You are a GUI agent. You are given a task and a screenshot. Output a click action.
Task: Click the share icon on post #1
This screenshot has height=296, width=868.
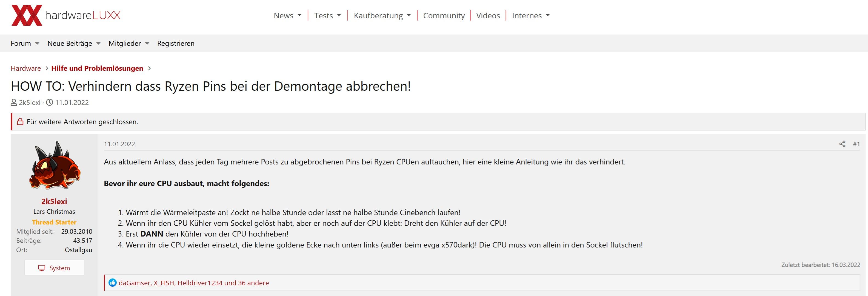(842, 144)
